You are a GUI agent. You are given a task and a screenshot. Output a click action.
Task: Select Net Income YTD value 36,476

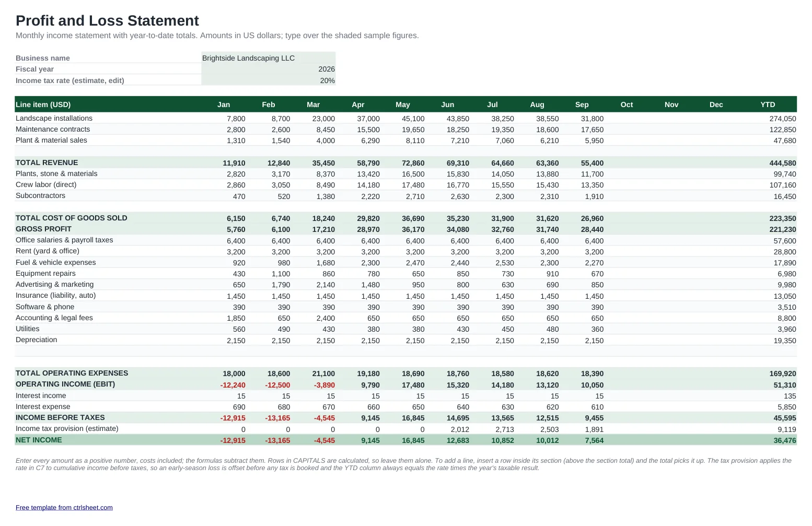785,440
